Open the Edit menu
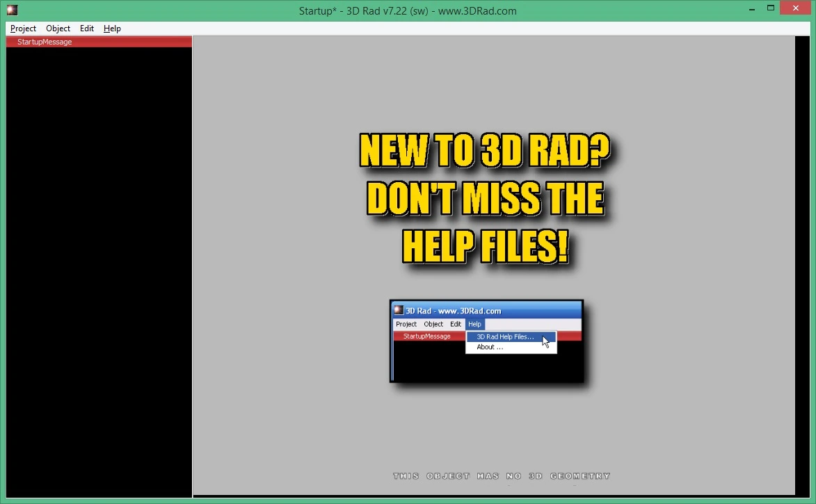The height and width of the screenshot is (504, 816). point(87,29)
